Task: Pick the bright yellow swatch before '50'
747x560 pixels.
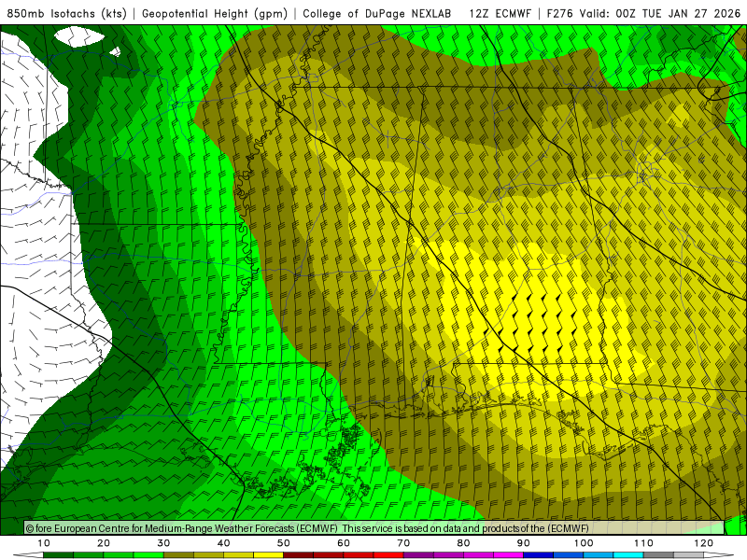Action: [x=268, y=555]
